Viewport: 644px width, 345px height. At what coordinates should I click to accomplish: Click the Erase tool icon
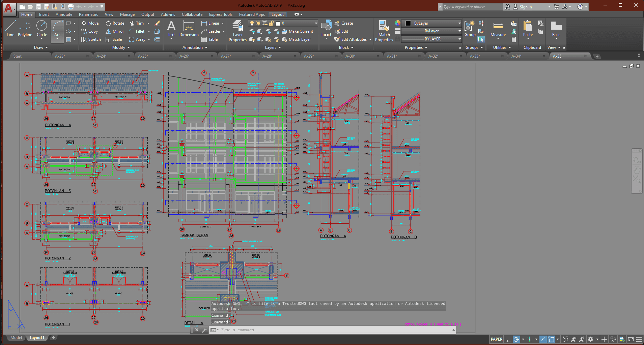point(157,23)
